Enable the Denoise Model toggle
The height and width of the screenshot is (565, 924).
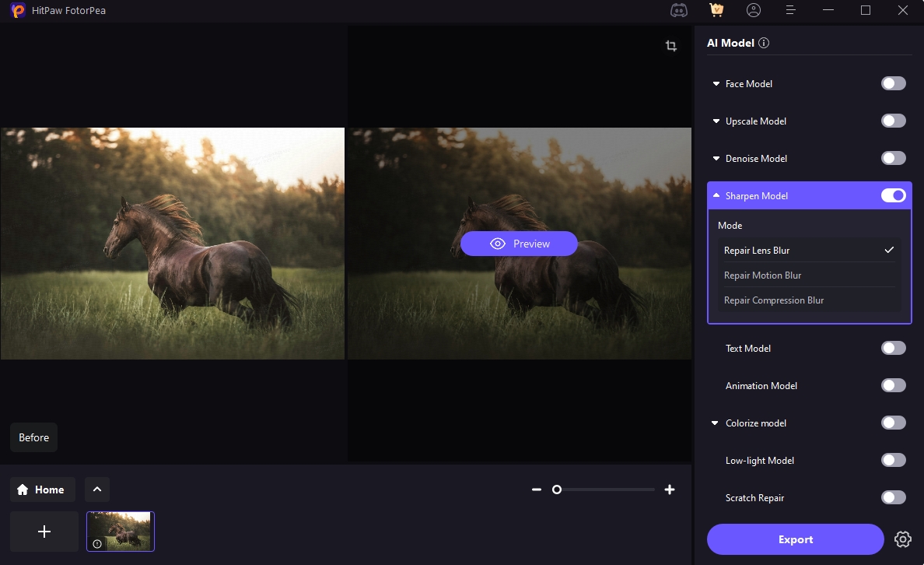coord(894,158)
